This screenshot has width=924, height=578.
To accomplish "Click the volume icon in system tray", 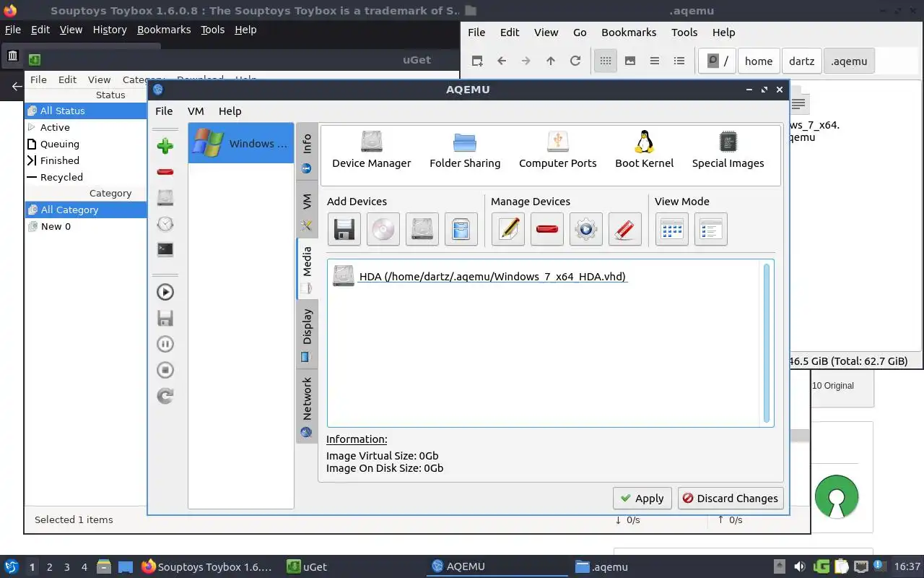I will 800,567.
